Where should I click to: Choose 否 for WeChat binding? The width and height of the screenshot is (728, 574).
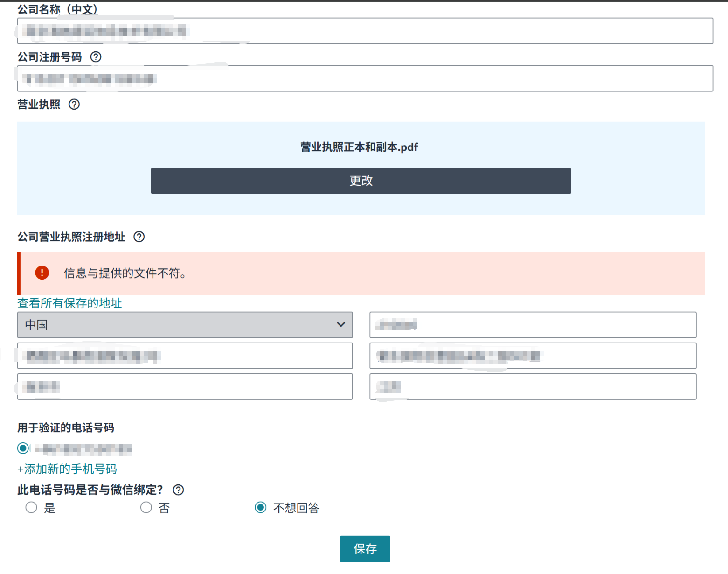[146, 508]
